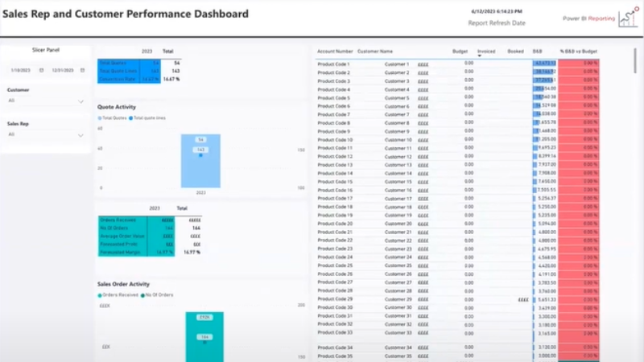Click the sort arrow under Invoiced column
644x362 pixels.
[x=479, y=56]
